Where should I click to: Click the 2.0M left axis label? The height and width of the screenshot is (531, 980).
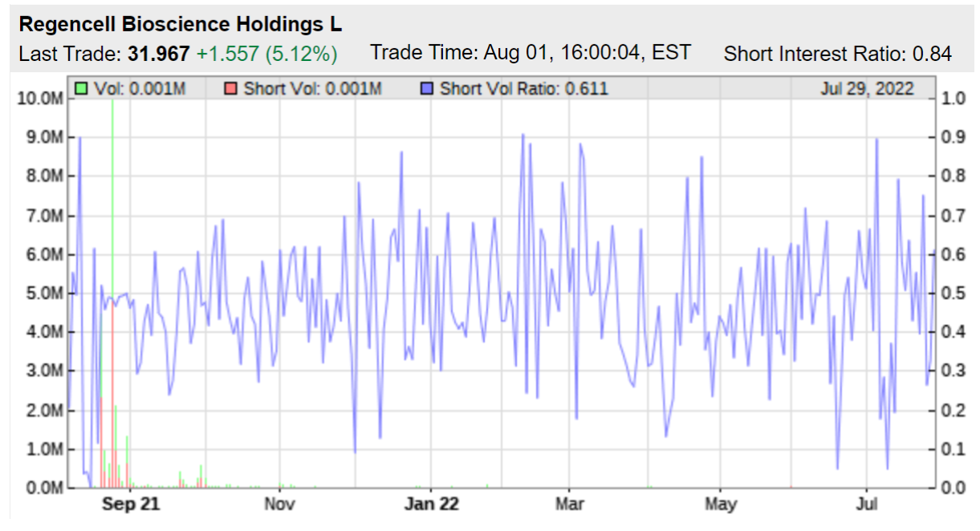click(43, 410)
